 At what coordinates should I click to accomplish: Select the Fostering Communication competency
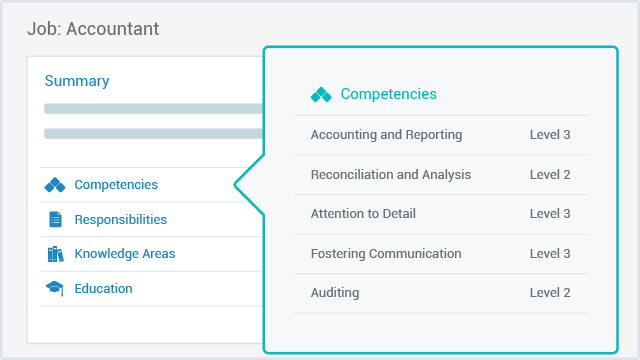[386, 253]
